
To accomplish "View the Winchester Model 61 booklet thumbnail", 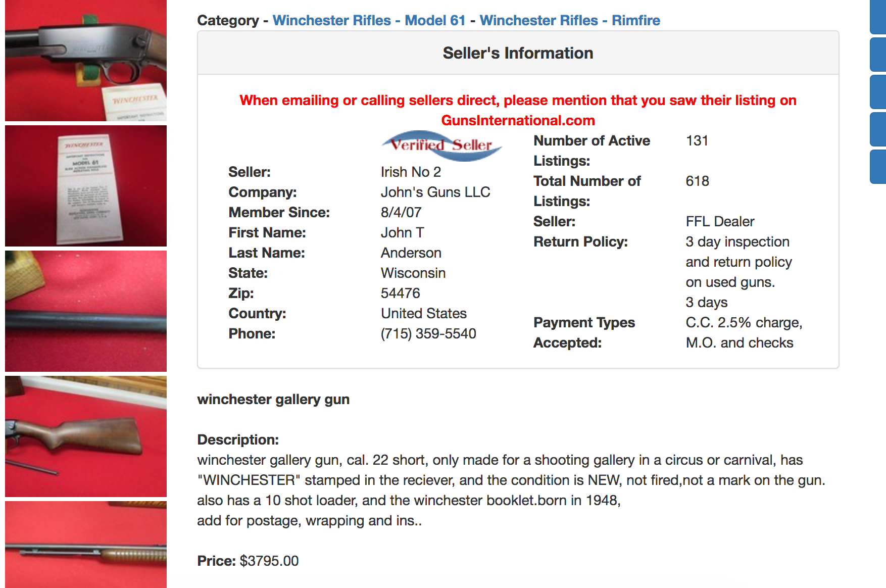I will click(x=86, y=186).
